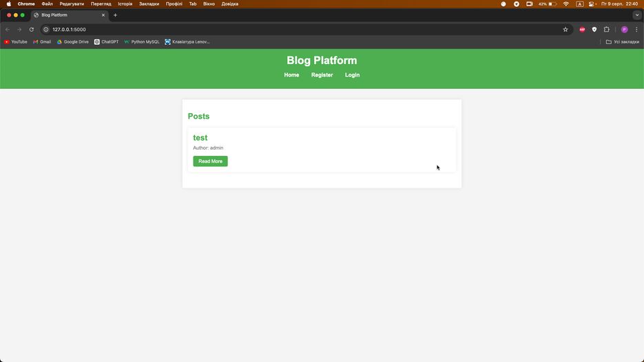The height and width of the screenshot is (362, 644).
Task: Open the Python MySQL bookmark
Action: (142, 42)
